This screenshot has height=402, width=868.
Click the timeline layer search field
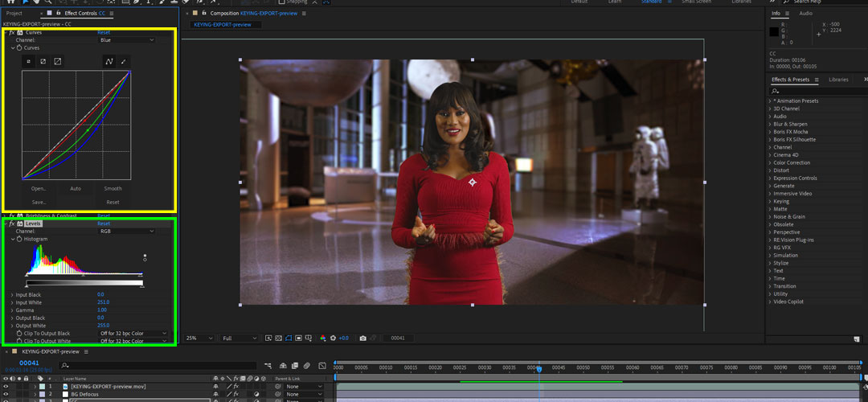pyautogui.click(x=159, y=366)
